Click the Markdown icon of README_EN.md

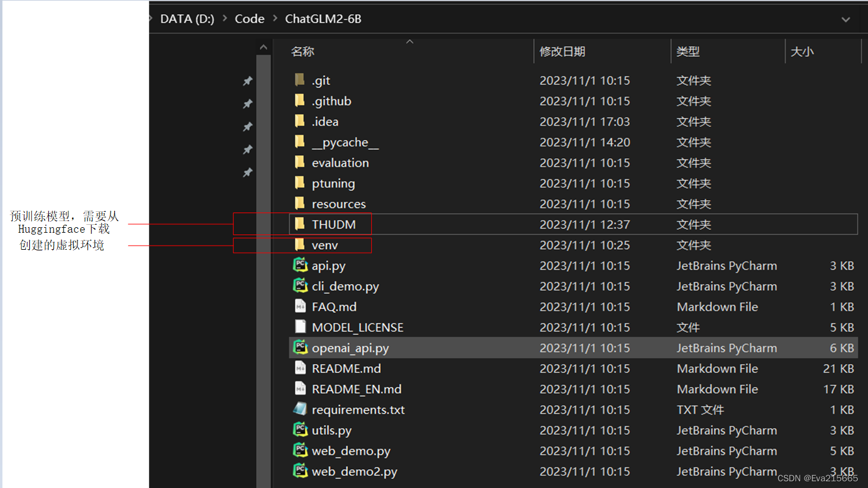click(x=300, y=388)
